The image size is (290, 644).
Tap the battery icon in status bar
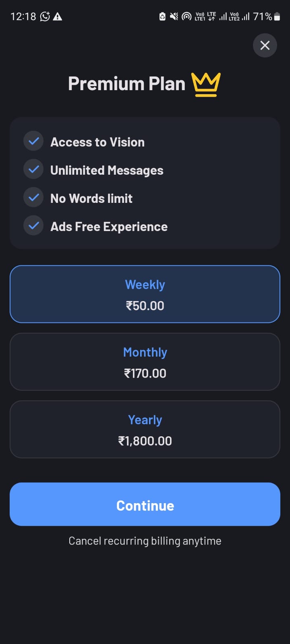[277, 17]
